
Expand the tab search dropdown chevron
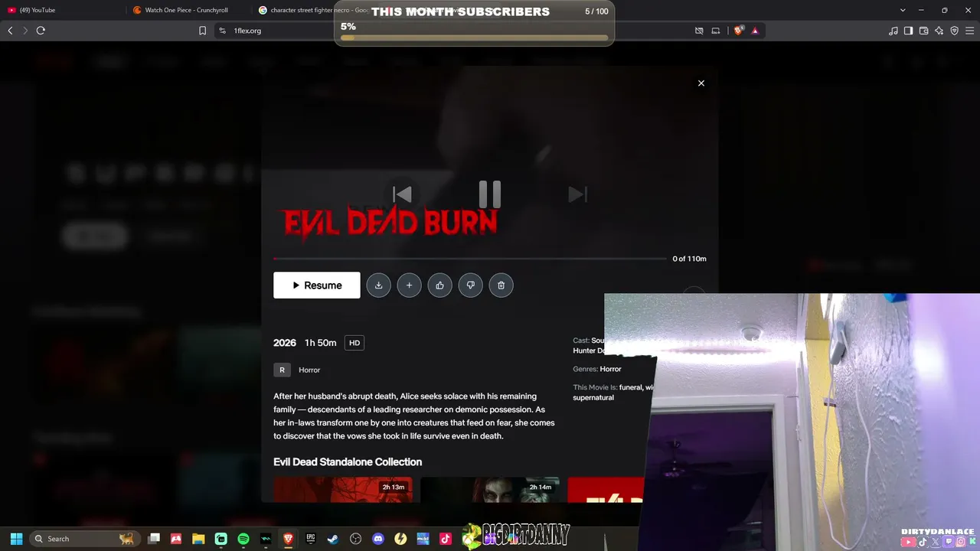[x=903, y=10]
